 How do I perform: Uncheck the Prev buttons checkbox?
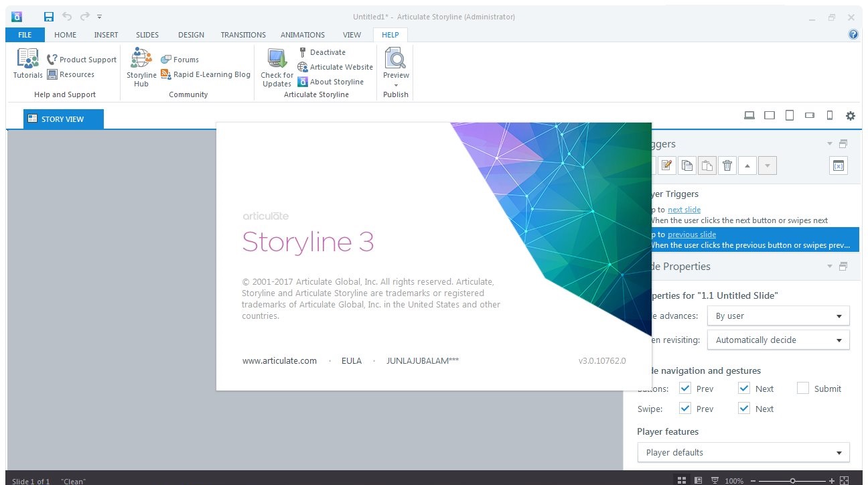pos(685,388)
